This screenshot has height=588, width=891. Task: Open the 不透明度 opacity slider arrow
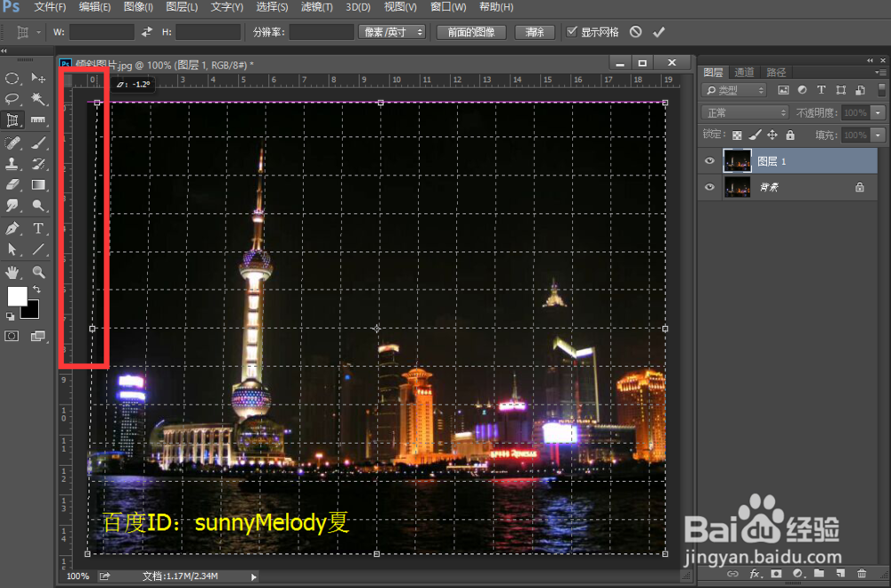(x=879, y=112)
